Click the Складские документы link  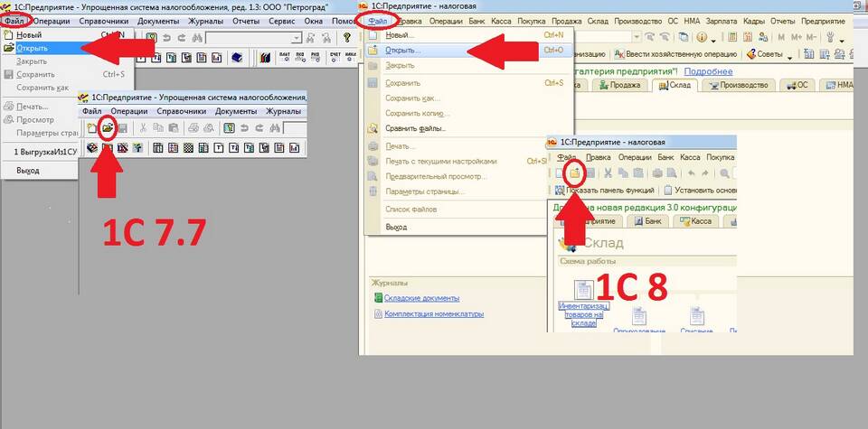point(421,298)
